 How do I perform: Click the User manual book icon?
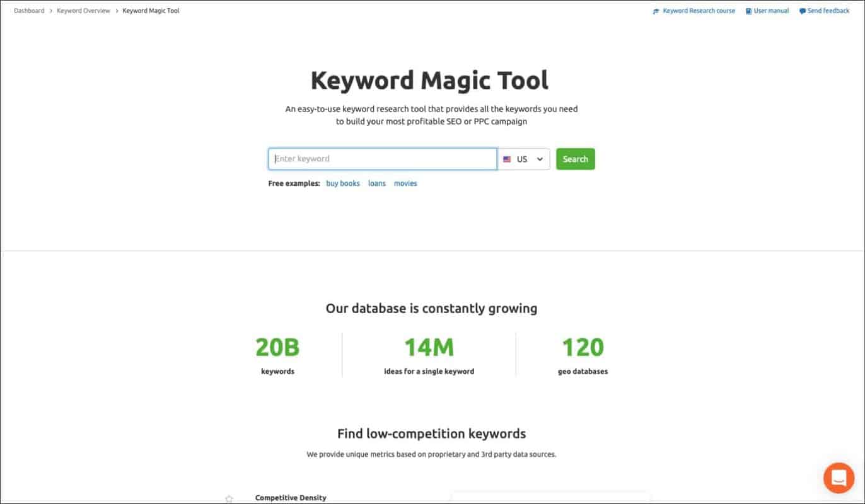click(x=748, y=11)
